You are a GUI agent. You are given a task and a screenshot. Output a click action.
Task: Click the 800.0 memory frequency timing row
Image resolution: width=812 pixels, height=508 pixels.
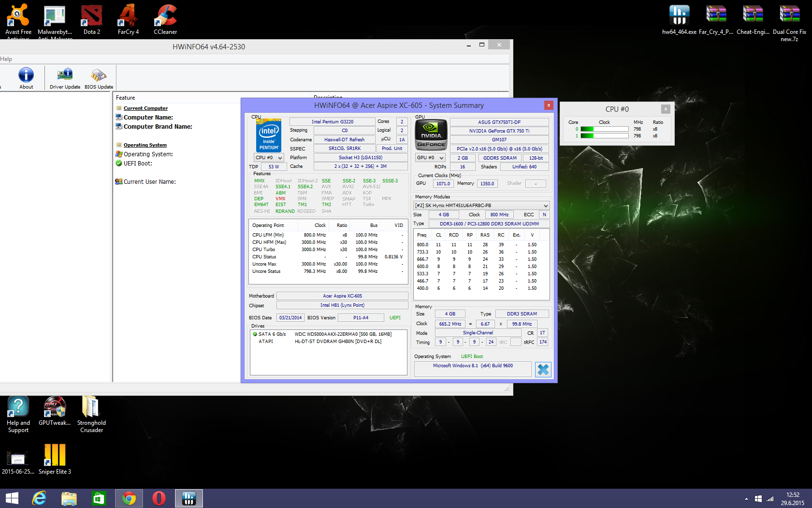pyautogui.click(x=481, y=245)
